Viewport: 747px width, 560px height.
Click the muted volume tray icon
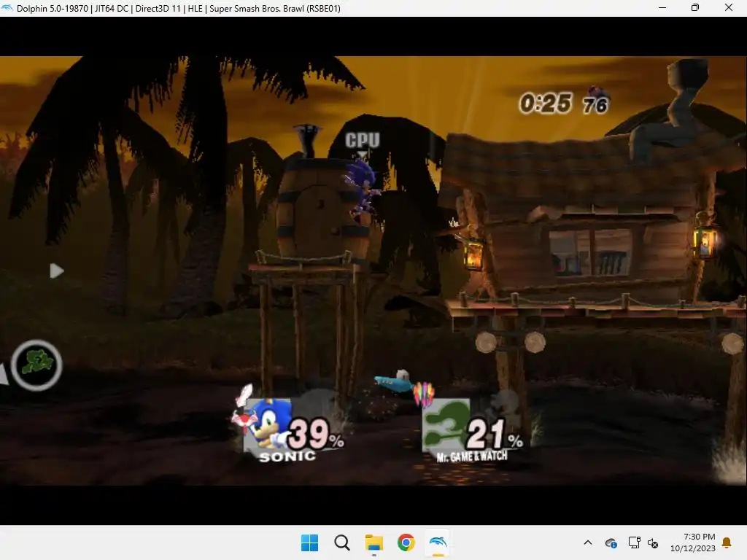(653, 542)
